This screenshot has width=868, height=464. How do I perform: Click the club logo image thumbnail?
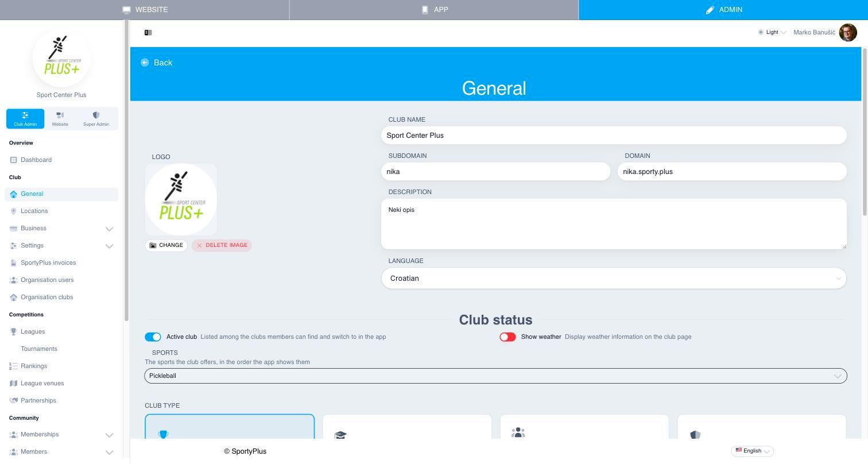pyautogui.click(x=181, y=199)
